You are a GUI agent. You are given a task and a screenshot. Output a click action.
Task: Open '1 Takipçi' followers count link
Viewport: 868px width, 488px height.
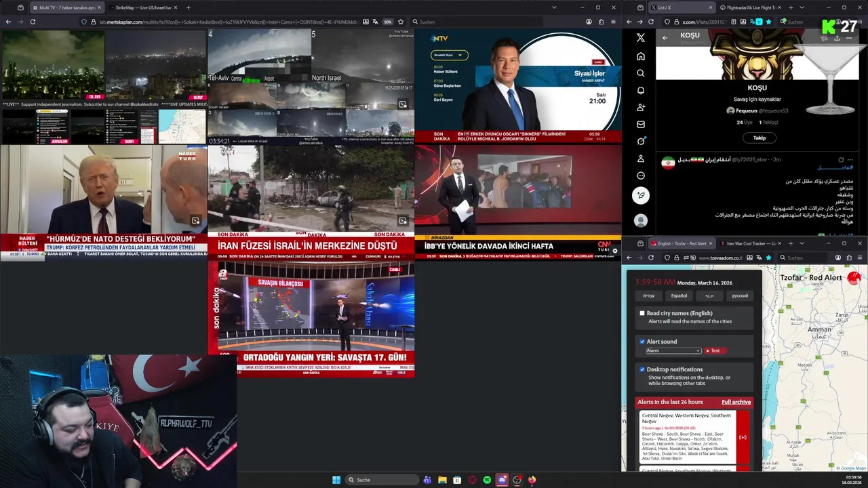(768, 123)
